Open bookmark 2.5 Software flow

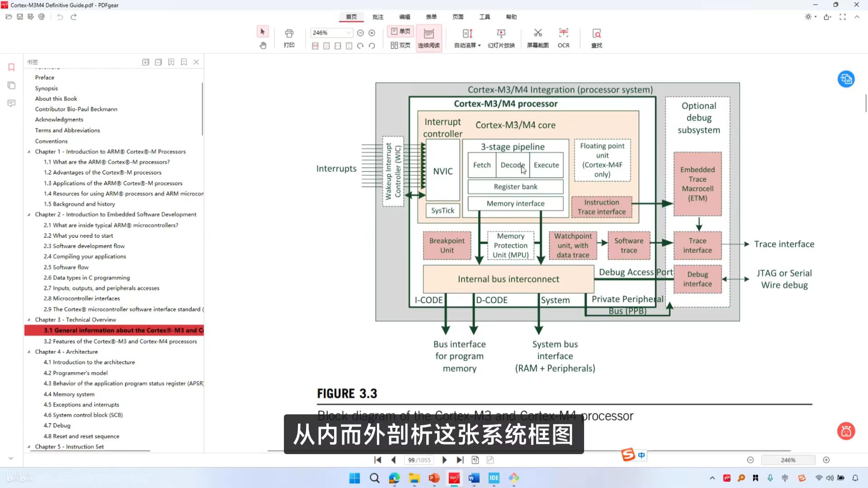point(66,267)
